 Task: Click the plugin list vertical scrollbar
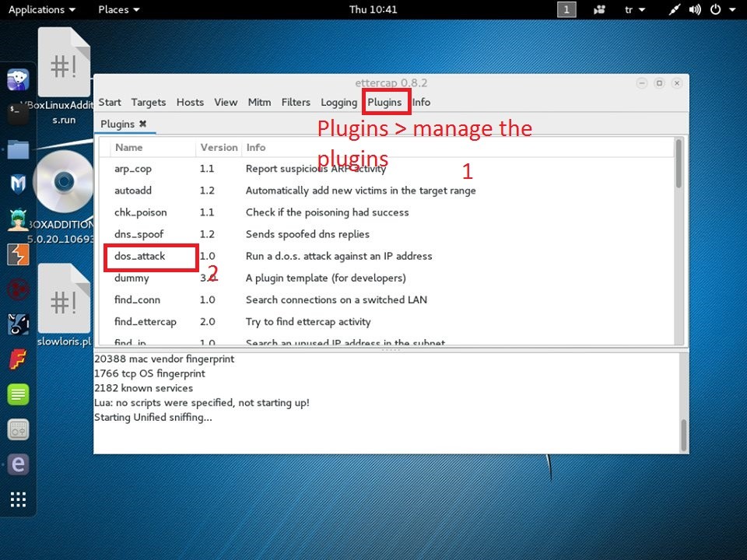point(679,164)
